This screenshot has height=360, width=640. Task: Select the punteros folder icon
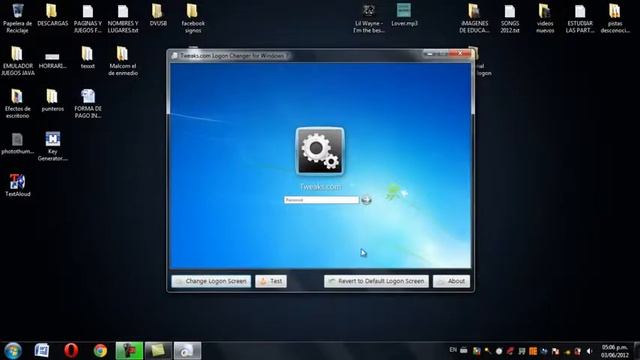point(53,100)
